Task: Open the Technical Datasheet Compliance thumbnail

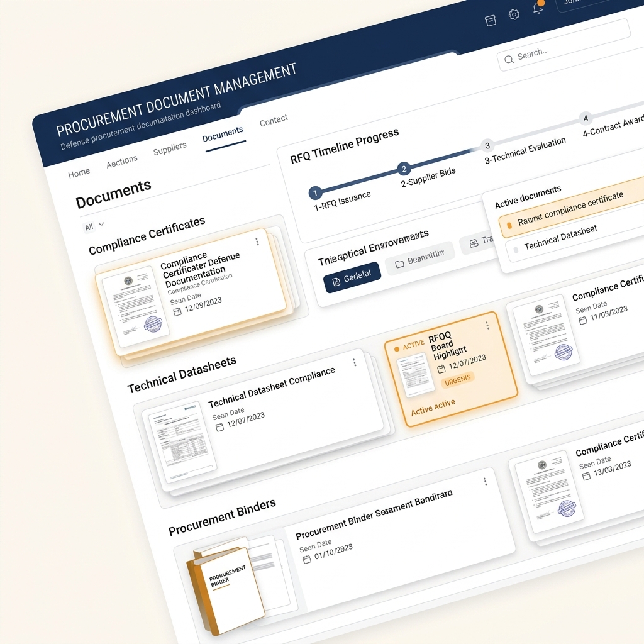Action: click(182, 442)
